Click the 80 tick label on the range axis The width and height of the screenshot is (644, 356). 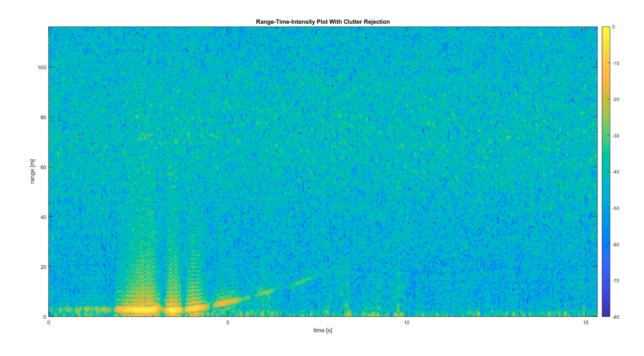click(x=43, y=117)
